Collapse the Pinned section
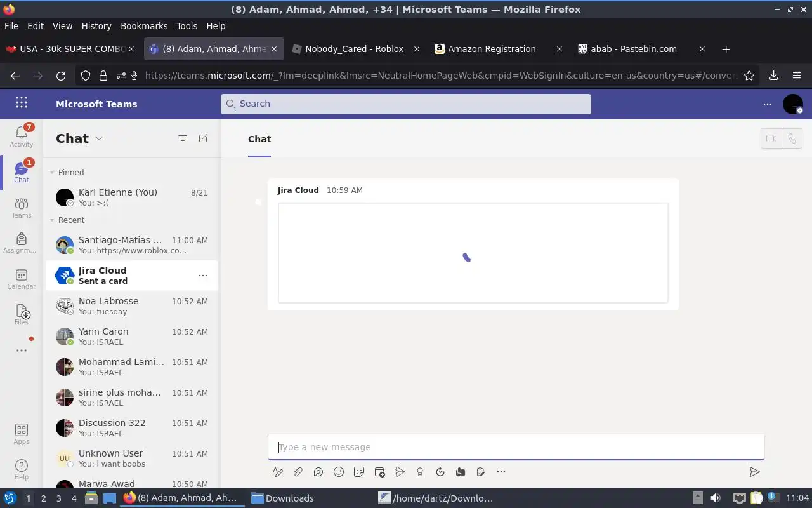The width and height of the screenshot is (812, 508). (x=52, y=172)
